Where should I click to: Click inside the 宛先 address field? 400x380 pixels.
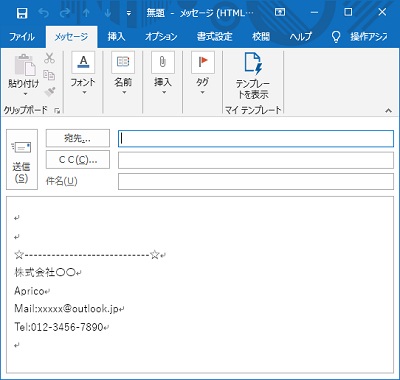256,139
